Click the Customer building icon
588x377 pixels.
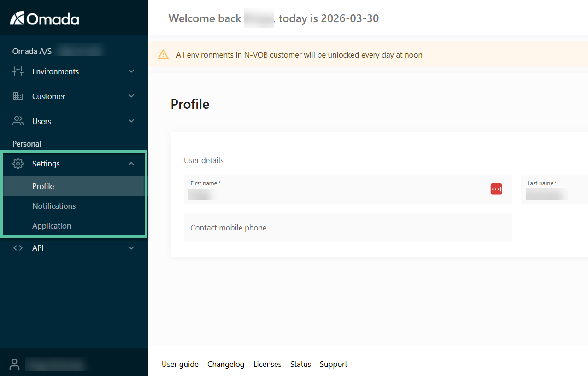tap(18, 96)
